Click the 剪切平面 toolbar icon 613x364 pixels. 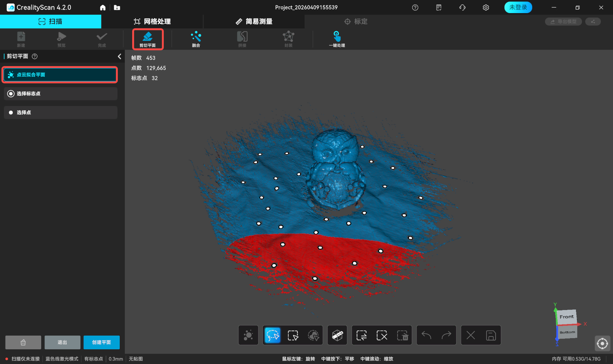(148, 39)
